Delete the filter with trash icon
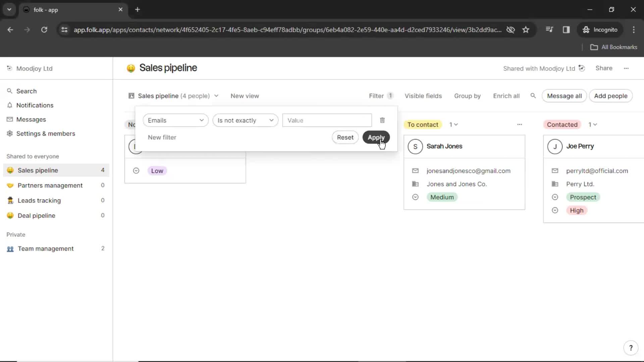The height and width of the screenshot is (362, 644). 382,120
